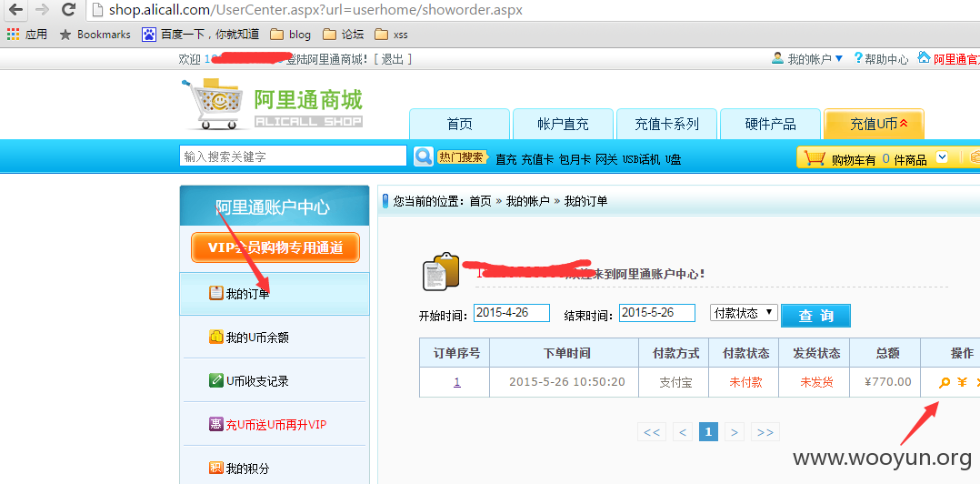Select page 1 in pagination
Screen dimensions: 980x484
coord(709,432)
